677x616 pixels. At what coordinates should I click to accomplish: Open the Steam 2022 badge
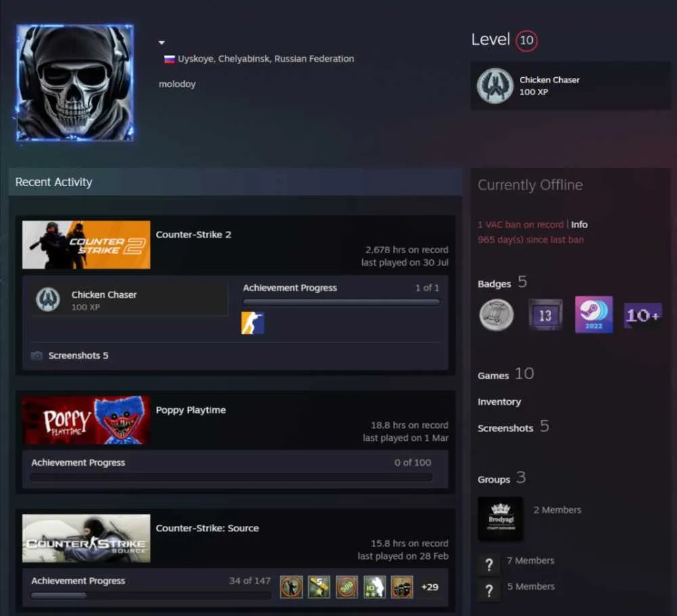(594, 315)
